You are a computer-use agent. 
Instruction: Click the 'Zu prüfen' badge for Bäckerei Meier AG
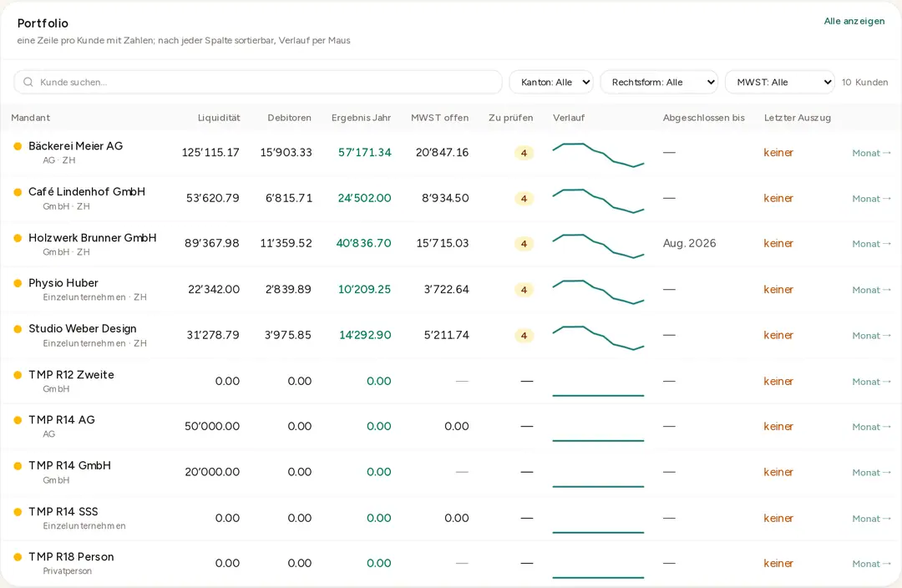tap(524, 153)
